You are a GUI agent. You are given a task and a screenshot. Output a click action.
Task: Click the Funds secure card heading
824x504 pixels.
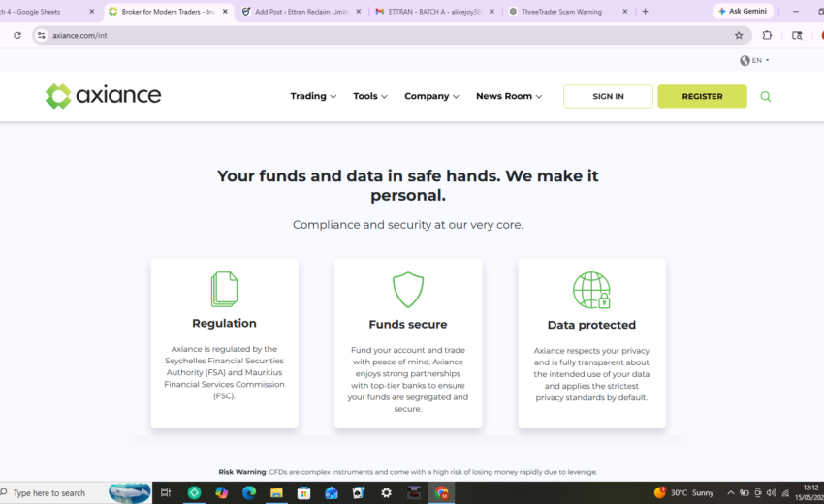[x=408, y=325]
